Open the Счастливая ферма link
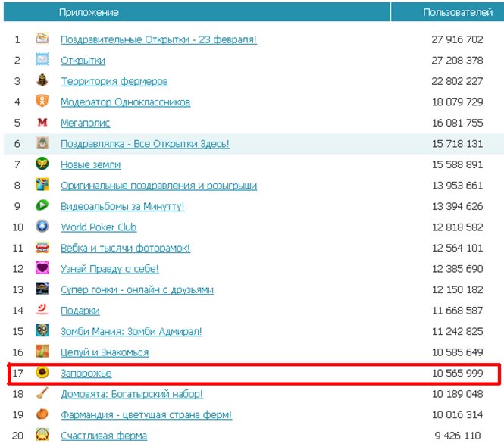 coord(104,436)
